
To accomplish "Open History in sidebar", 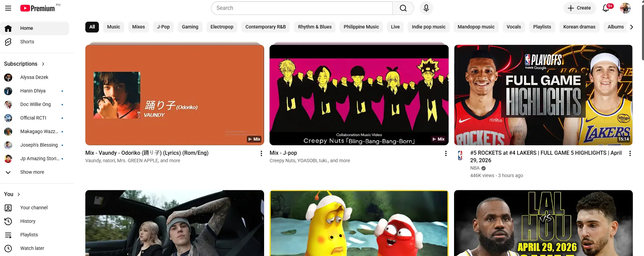I will 35,221.
